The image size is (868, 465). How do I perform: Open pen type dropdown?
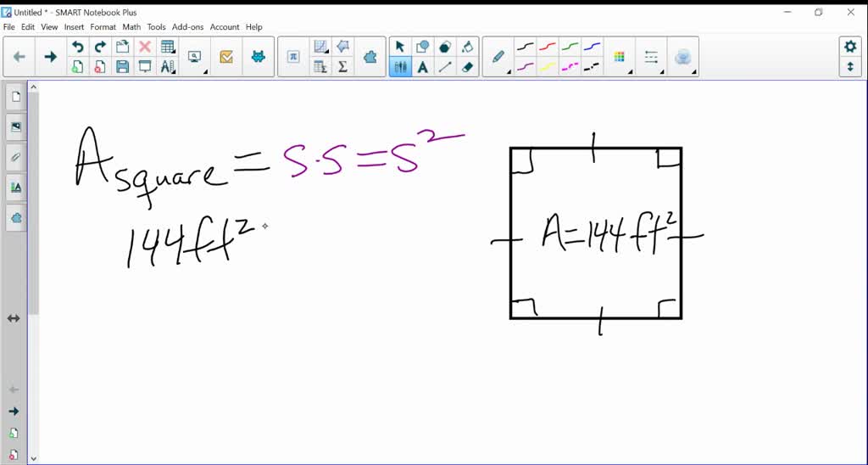(x=498, y=57)
